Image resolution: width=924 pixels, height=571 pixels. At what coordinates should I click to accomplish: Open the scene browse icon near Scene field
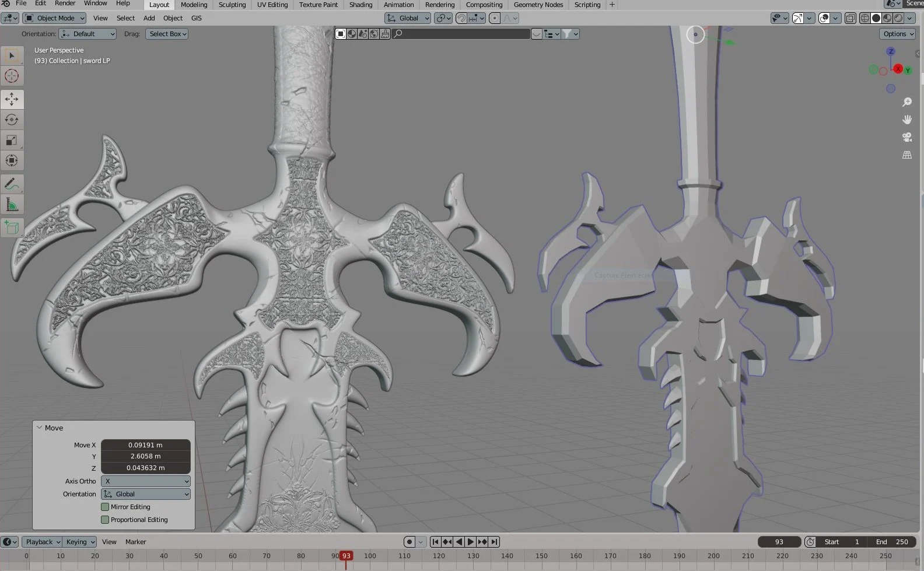893,4
